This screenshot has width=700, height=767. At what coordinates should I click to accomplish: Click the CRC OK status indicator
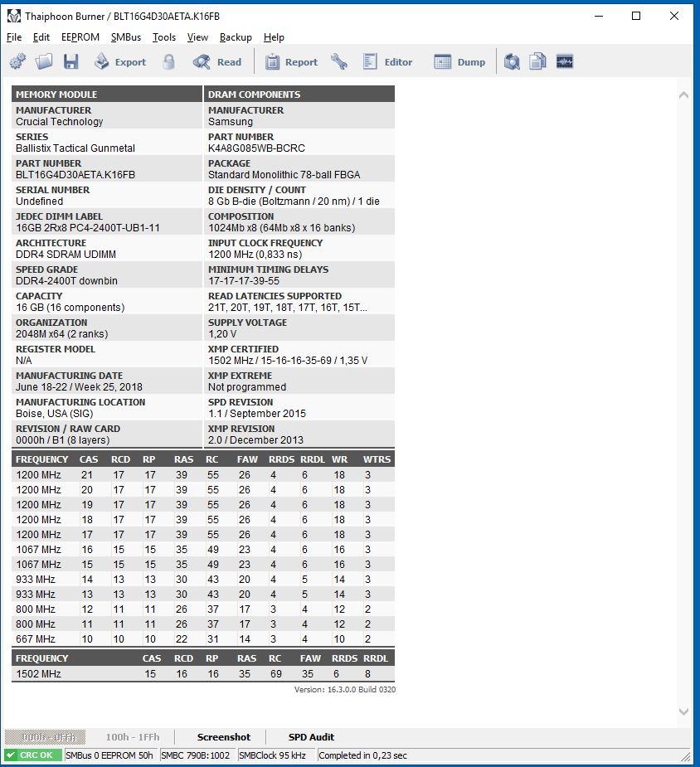pyautogui.click(x=33, y=755)
